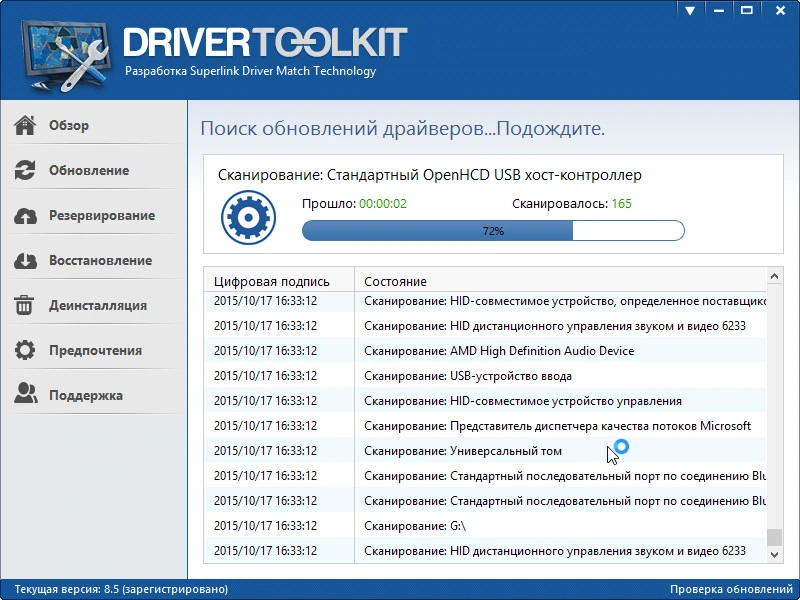The height and width of the screenshot is (600, 800).
Task: Click the cloud upload icon for Резервирование
Action: click(x=24, y=215)
